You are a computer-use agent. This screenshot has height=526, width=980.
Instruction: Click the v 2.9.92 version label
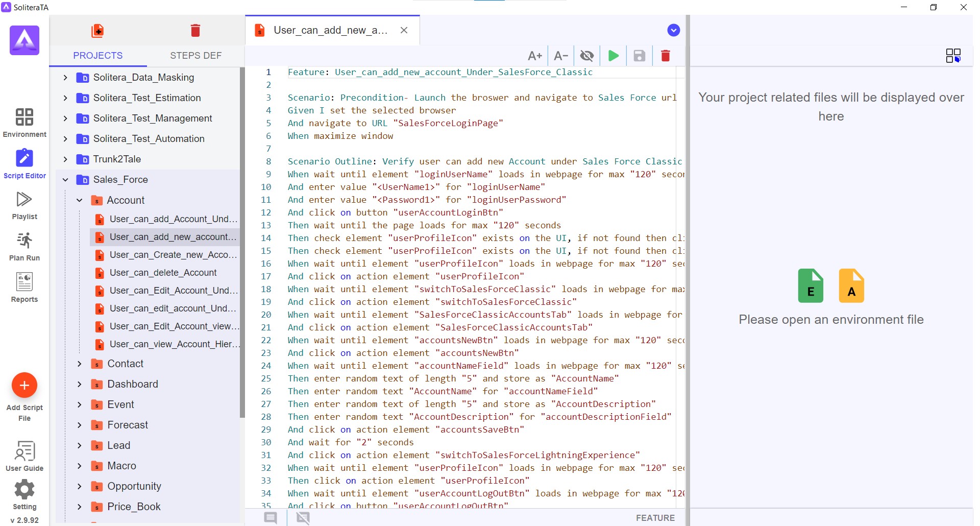point(24,520)
